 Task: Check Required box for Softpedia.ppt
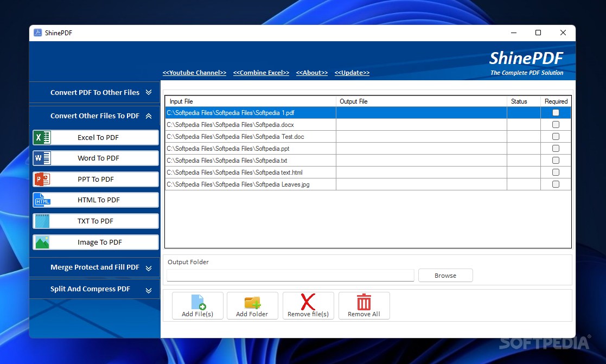[556, 149]
